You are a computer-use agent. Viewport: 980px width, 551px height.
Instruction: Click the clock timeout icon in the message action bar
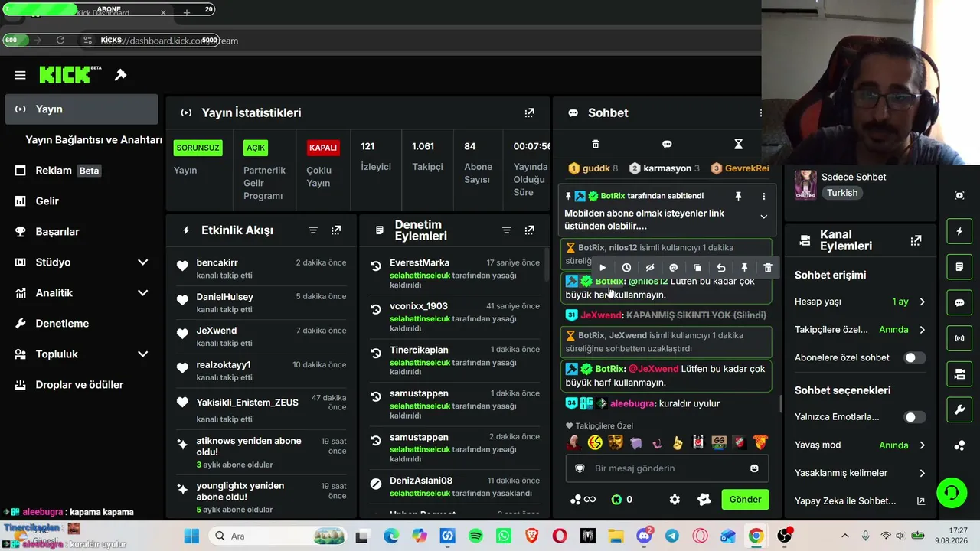626,268
